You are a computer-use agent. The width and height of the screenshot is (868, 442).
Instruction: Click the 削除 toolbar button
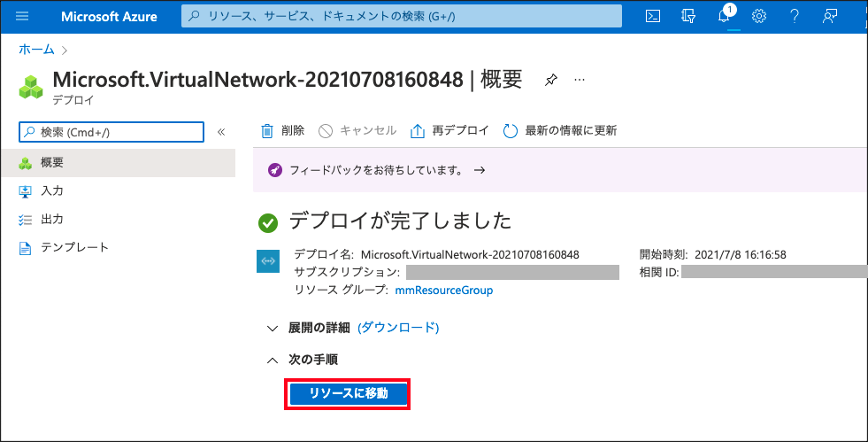(282, 131)
